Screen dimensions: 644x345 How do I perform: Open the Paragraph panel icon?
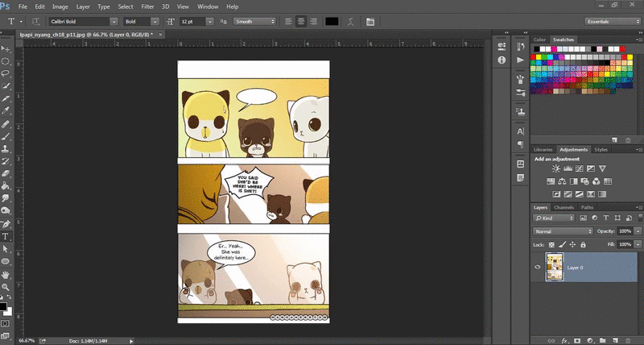(521, 144)
